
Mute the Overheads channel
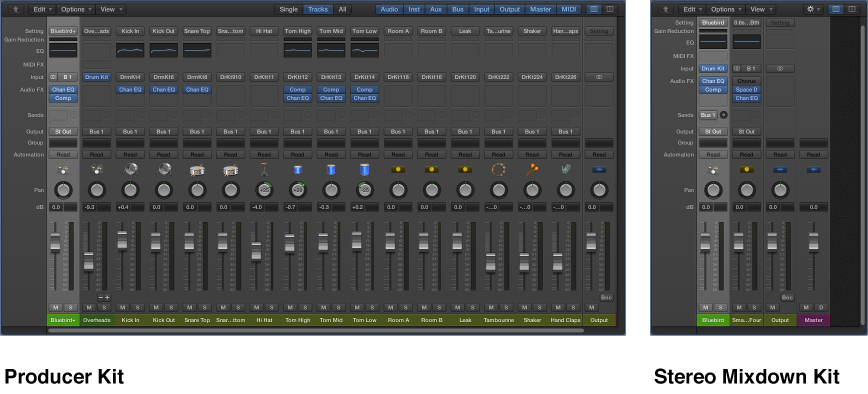point(89,308)
